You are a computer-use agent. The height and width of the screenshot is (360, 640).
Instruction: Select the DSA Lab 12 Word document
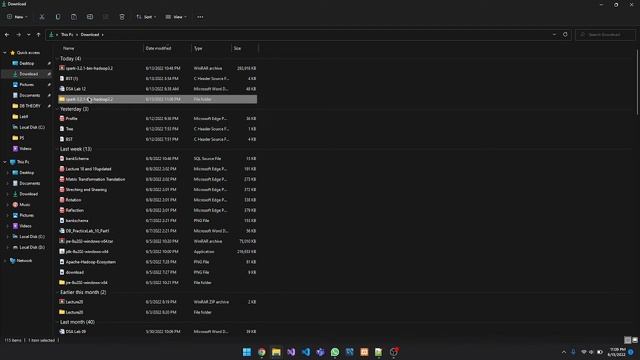158,89
